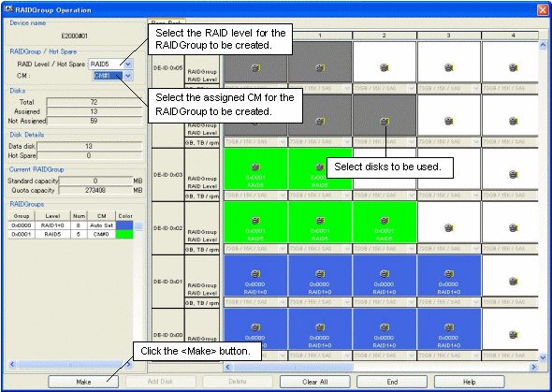
Task: Click blue disk in column 0 of DE-ID 0x00
Action: 255,329
